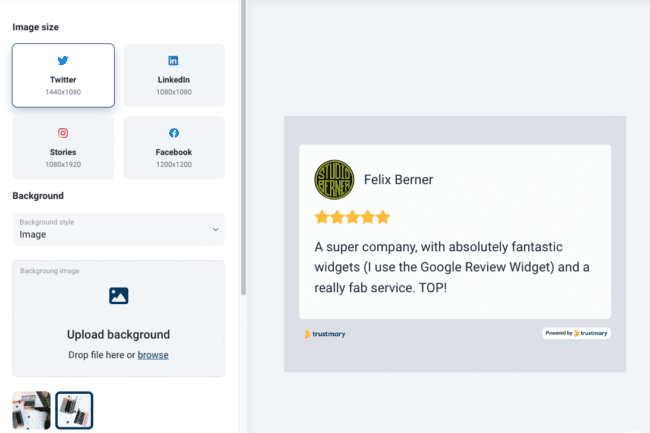Select the first background thumbnail
Image resolution: width=650 pixels, height=433 pixels.
click(x=31, y=410)
